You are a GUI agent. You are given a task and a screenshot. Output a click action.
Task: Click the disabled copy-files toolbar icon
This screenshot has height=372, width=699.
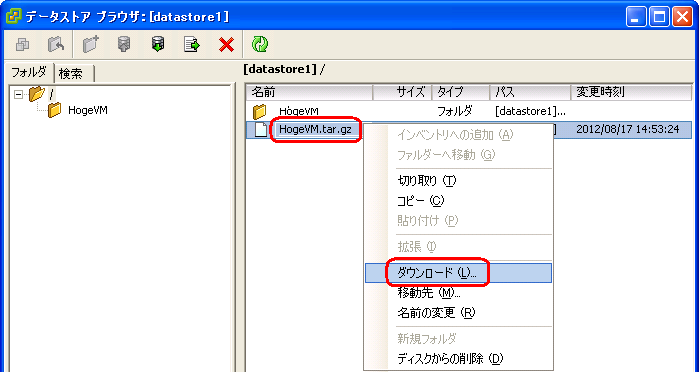22,44
